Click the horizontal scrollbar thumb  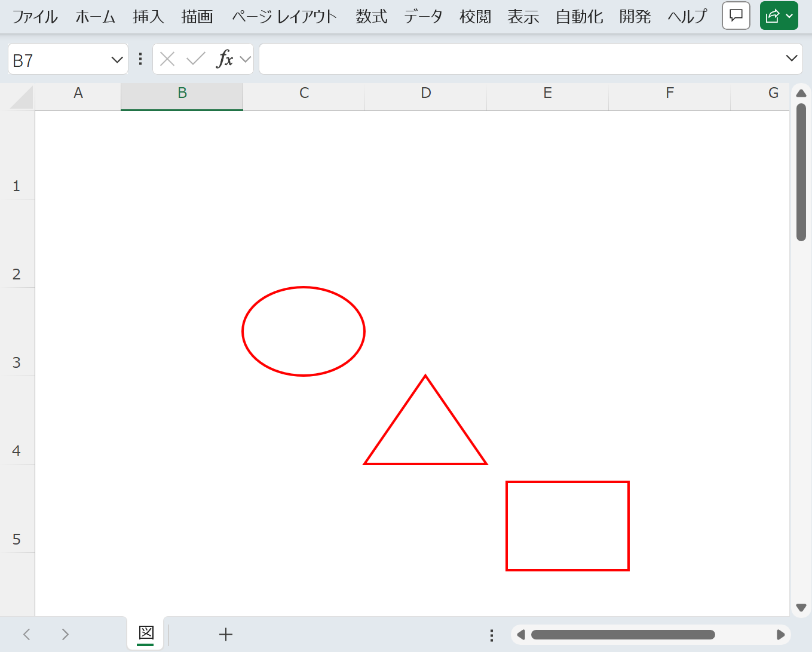click(623, 634)
